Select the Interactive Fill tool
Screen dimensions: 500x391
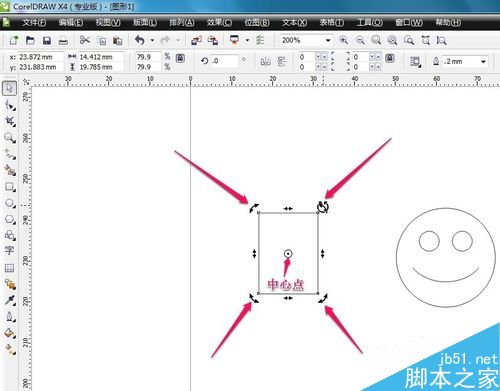pos(10,349)
